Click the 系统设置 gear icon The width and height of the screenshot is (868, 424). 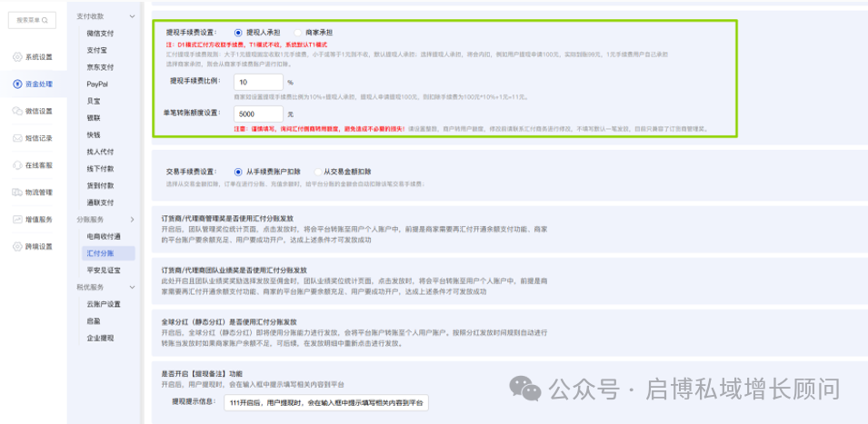(x=17, y=57)
